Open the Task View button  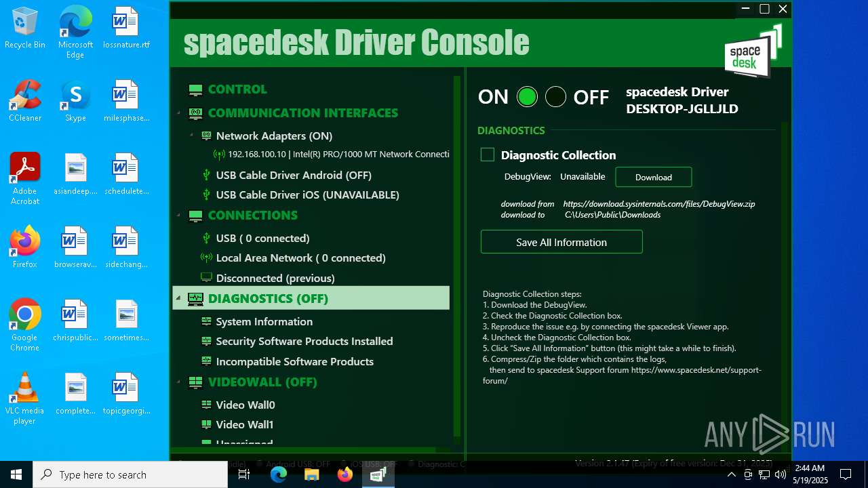point(244,474)
